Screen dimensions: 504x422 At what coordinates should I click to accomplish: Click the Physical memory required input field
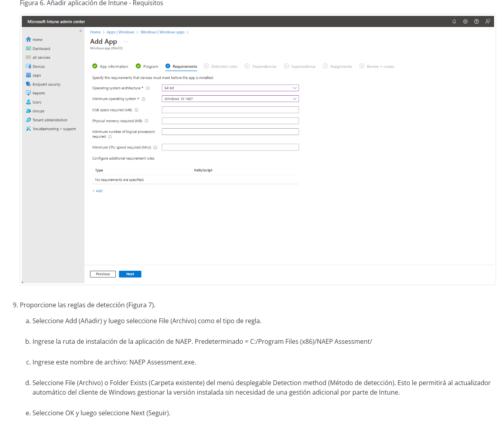point(230,121)
